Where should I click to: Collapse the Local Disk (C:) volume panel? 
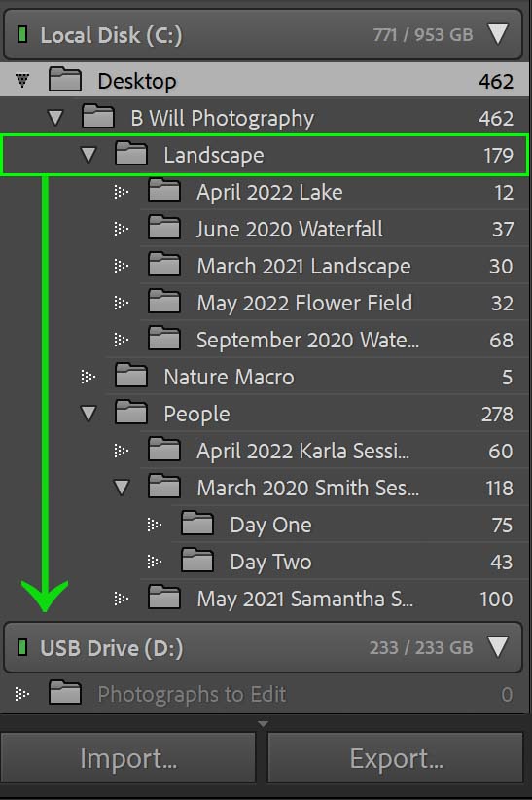tap(498, 34)
